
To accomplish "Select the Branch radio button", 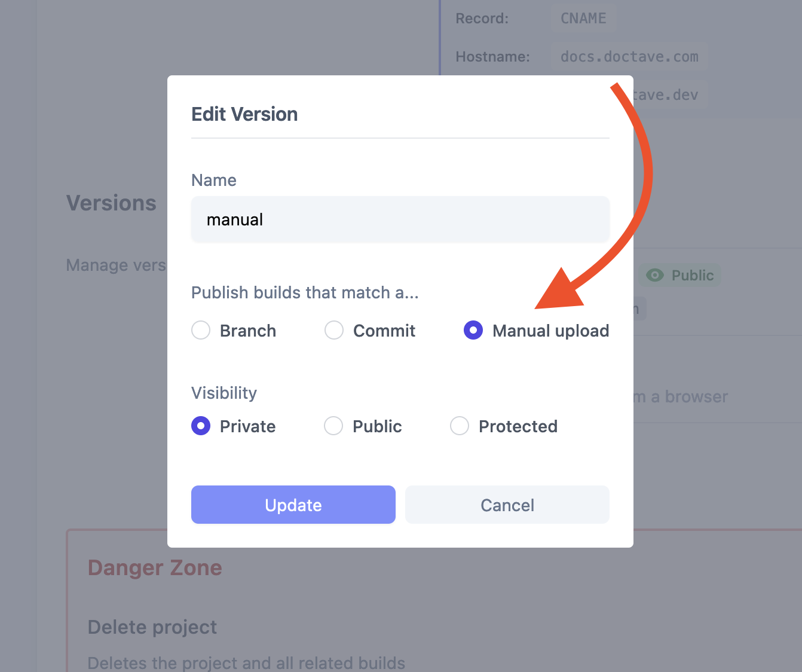I will pos(201,330).
